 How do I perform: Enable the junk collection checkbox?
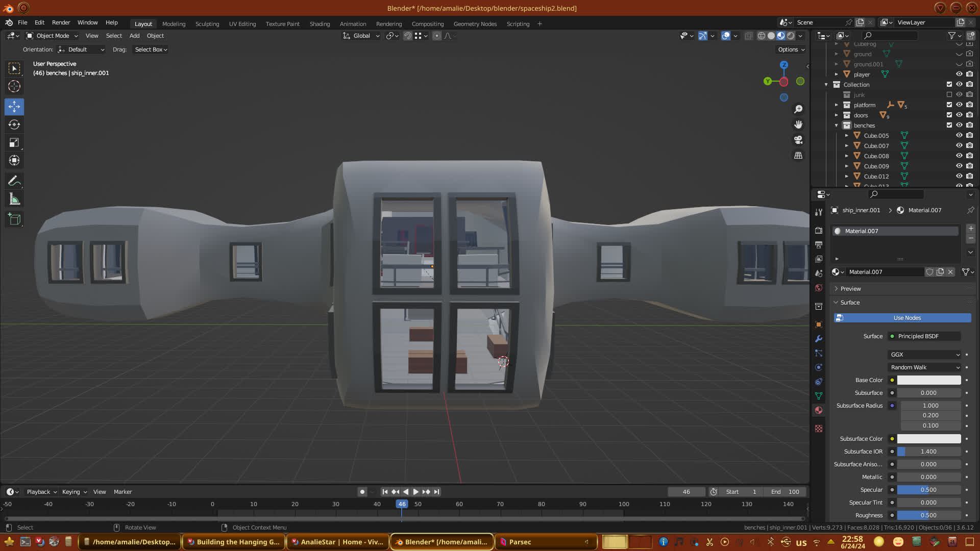(949, 95)
